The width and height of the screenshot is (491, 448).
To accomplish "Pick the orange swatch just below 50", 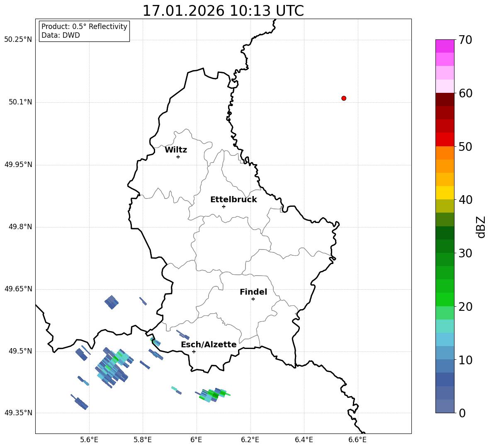I will [445, 153].
